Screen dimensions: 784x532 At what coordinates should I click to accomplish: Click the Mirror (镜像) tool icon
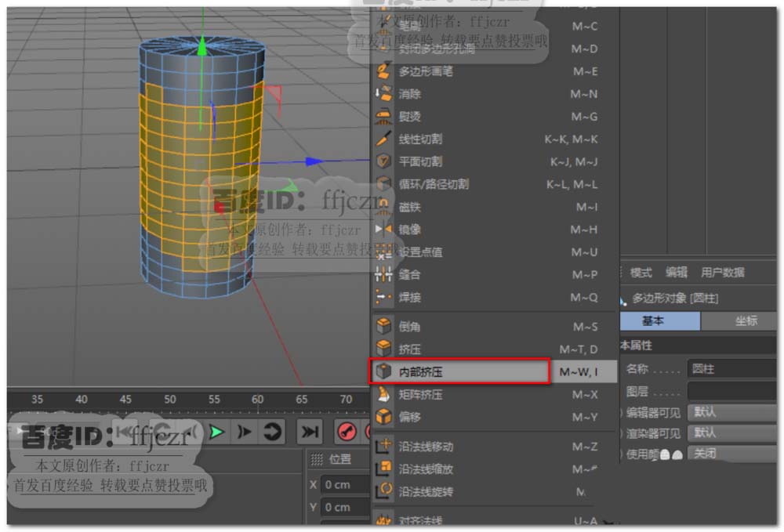pos(383,230)
